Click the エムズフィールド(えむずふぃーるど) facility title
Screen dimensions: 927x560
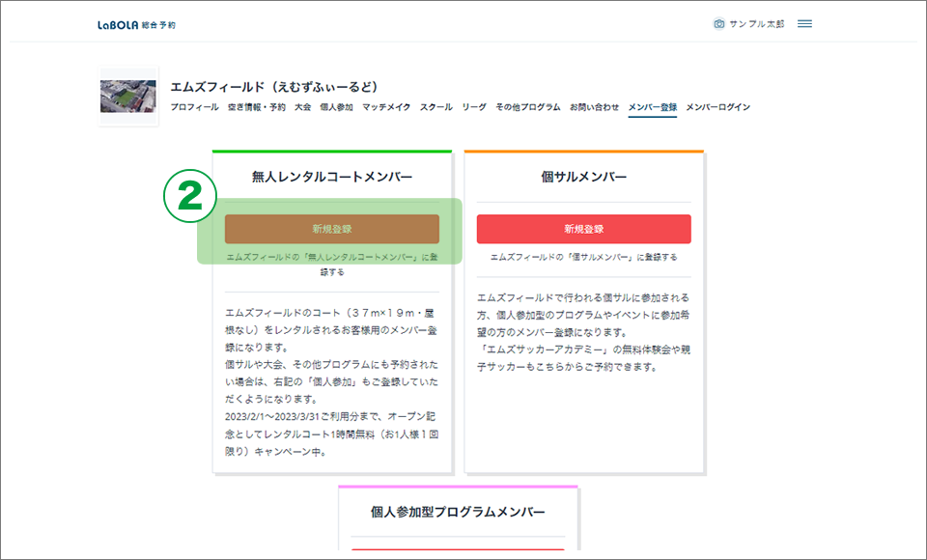point(273,87)
